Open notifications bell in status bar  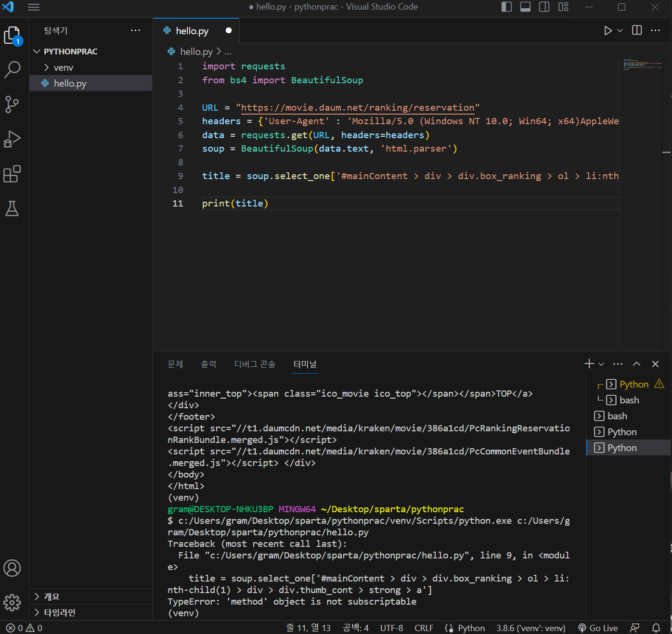[656, 628]
